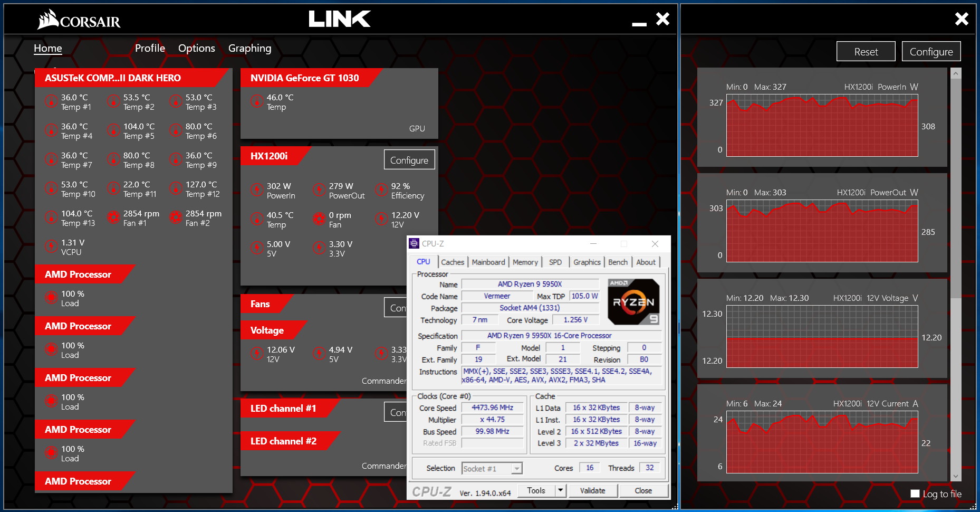Click the AMD Ryzen 9 5950X name field
The height and width of the screenshot is (512, 980).
[530, 284]
